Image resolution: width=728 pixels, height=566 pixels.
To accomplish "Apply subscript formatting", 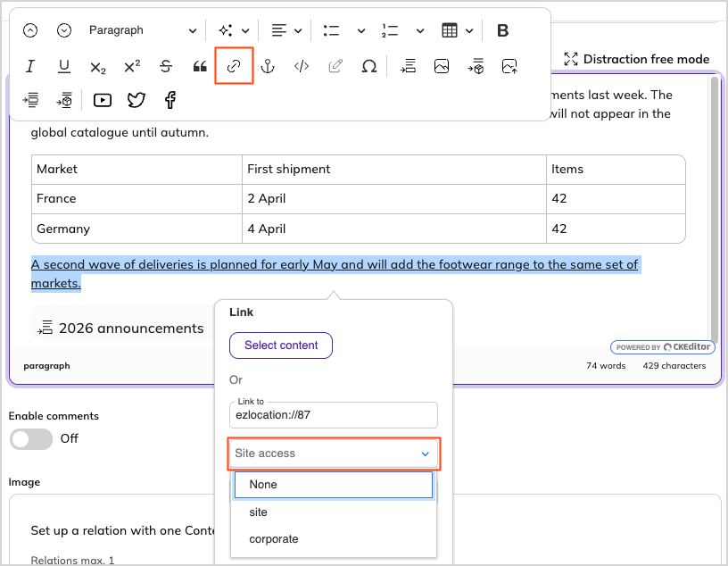I will click(x=98, y=67).
